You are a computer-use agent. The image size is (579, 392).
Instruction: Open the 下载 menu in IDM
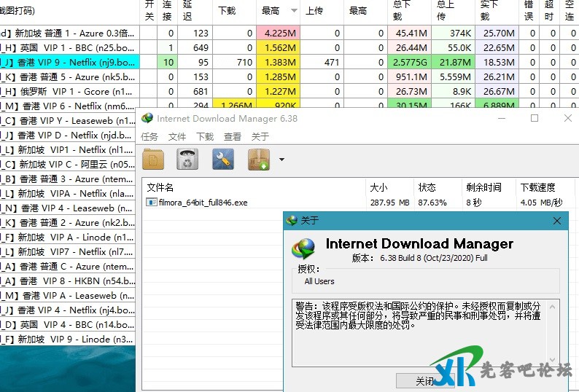[x=205, y=136]
